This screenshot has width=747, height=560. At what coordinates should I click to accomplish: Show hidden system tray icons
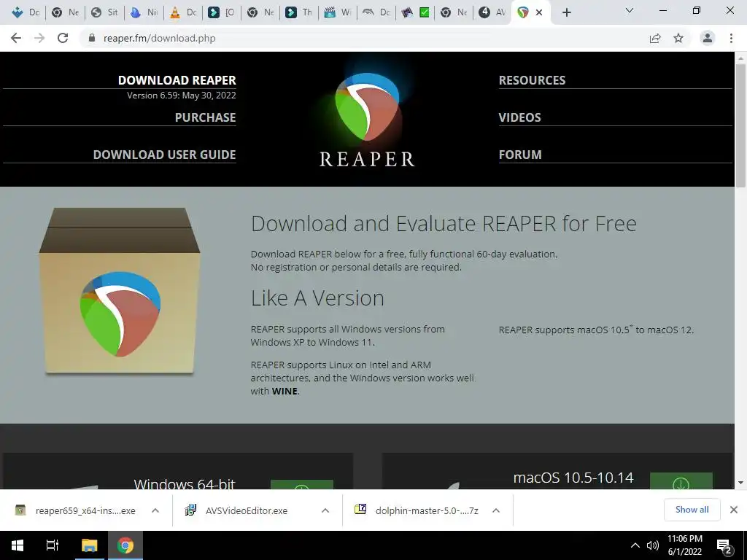pyautogui.click(x=635, y=545)
